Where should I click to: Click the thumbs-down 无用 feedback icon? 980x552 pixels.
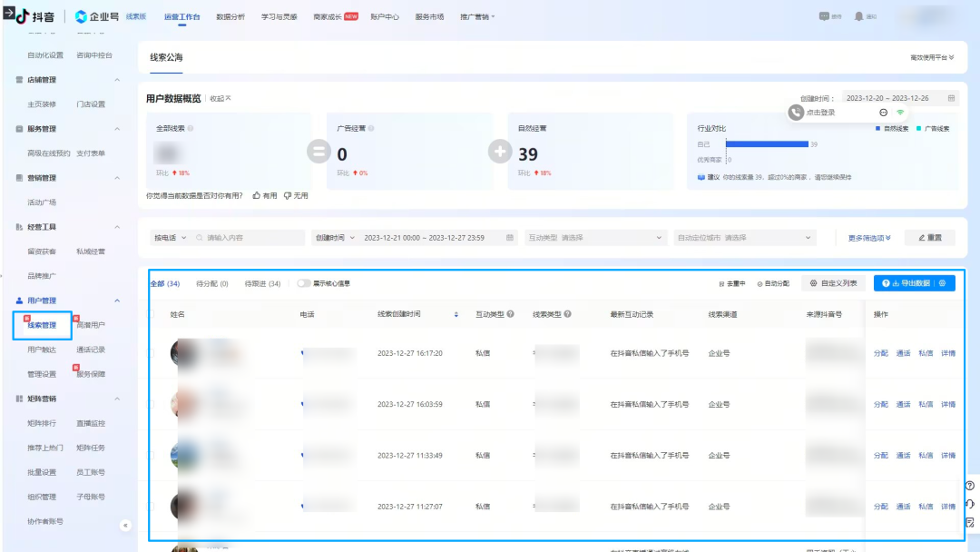tap(288, 195)
